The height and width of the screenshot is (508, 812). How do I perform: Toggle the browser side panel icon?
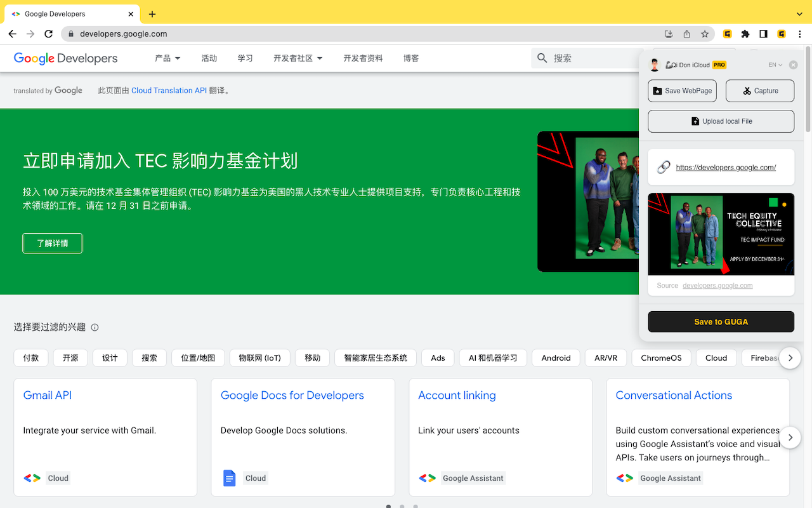[x=764, y=34]
